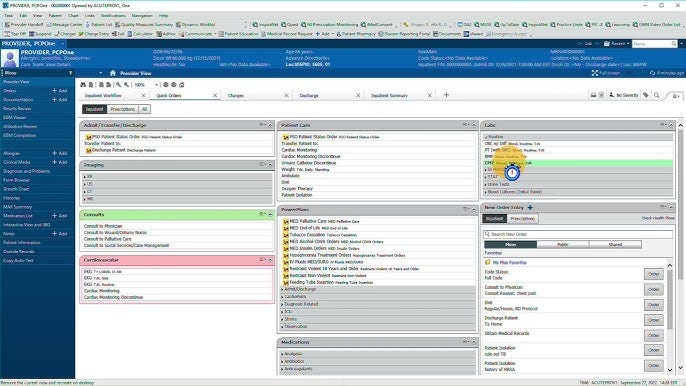
Task: Click the Full screen icon
Action: [595, 73]
